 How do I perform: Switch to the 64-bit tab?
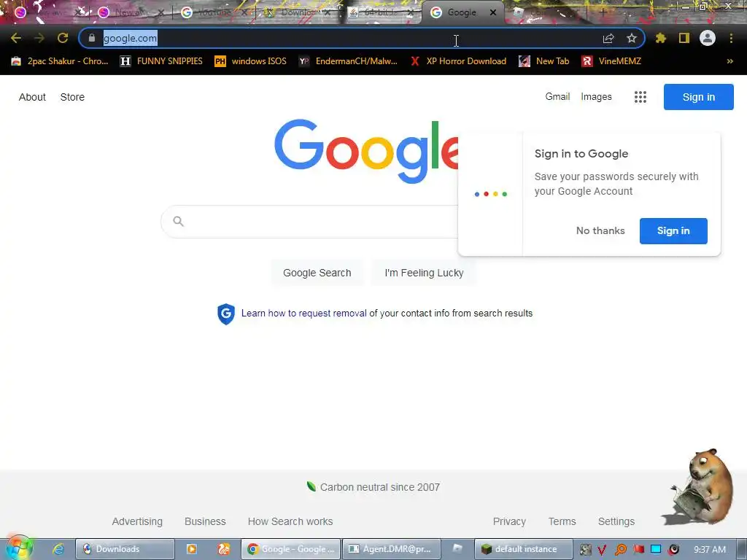379,12
